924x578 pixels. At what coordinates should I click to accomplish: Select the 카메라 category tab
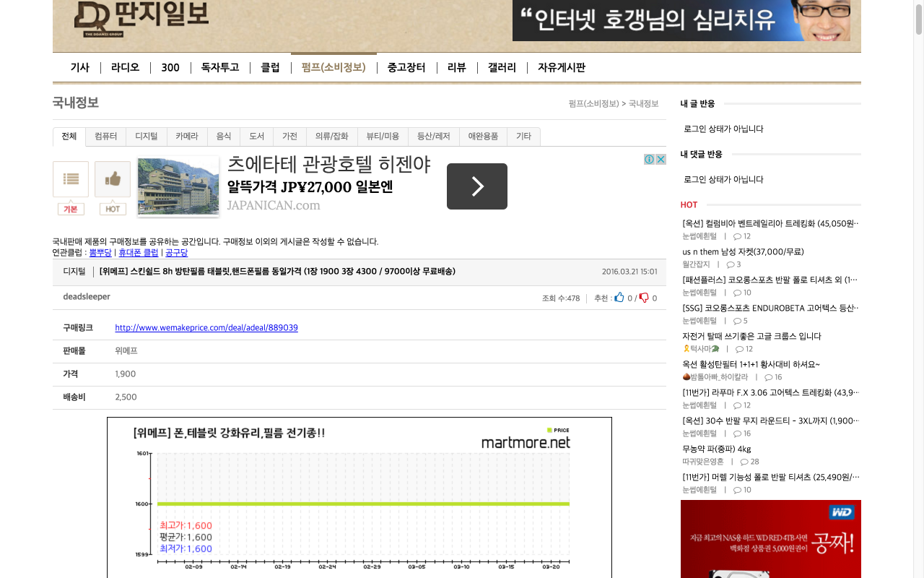187,137
